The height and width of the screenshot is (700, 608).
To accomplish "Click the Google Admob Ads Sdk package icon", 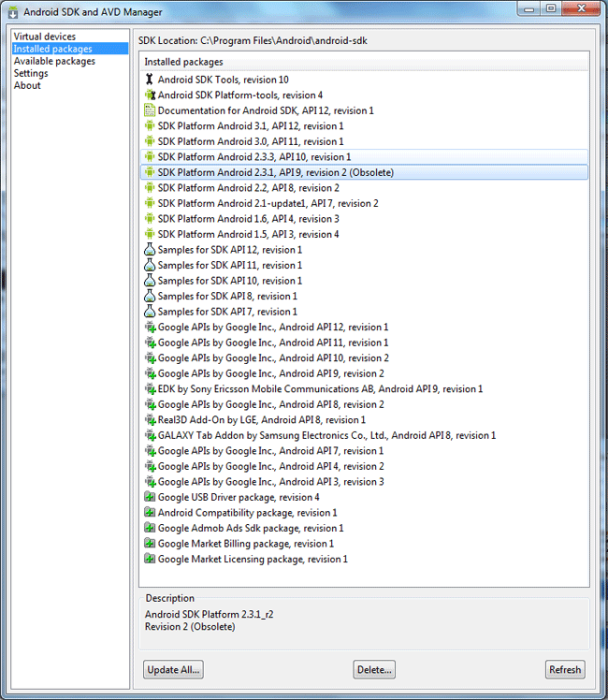I will tap(150, 528).
